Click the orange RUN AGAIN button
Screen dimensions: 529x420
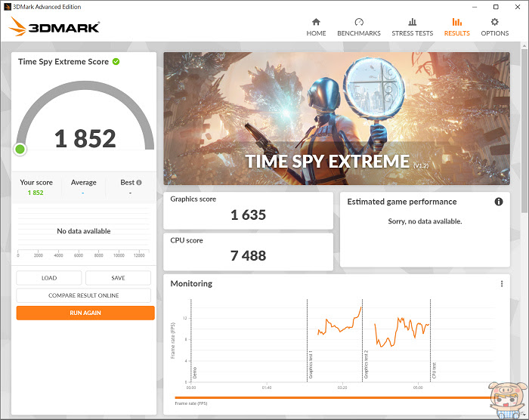click(x=85, y=313)
